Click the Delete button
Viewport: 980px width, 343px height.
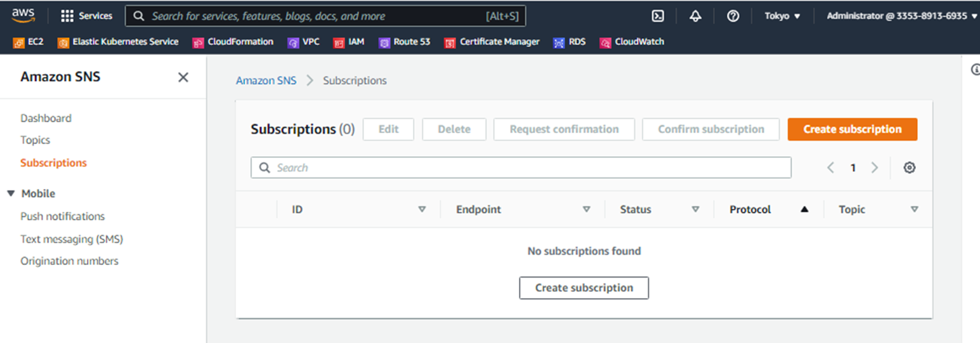pos(454,129)
